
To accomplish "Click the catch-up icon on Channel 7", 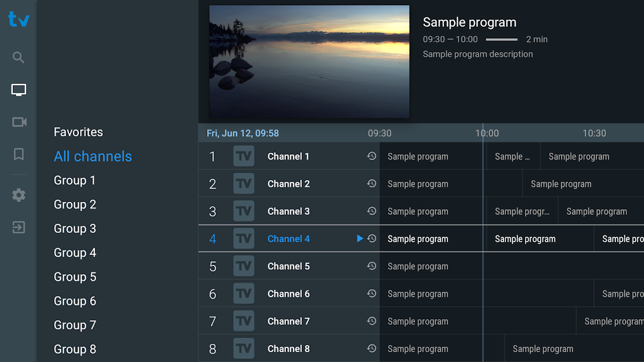I will click(x=372, y=321).
